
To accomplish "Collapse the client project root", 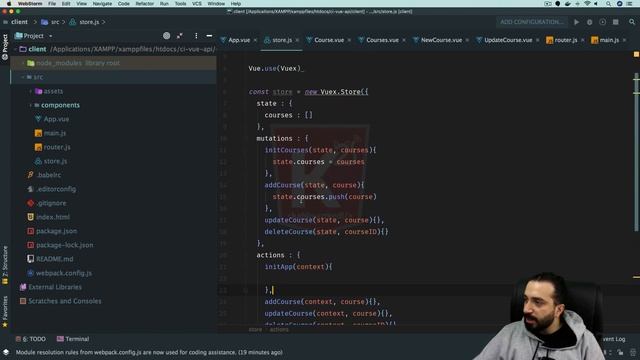I will click(x=16, y=49).
